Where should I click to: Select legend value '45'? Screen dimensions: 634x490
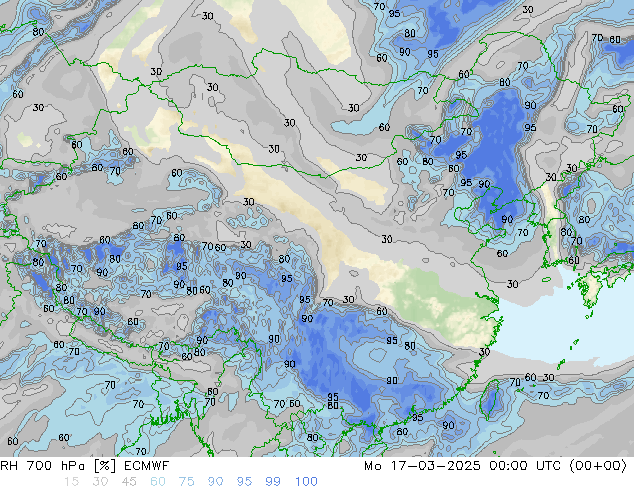129,482
